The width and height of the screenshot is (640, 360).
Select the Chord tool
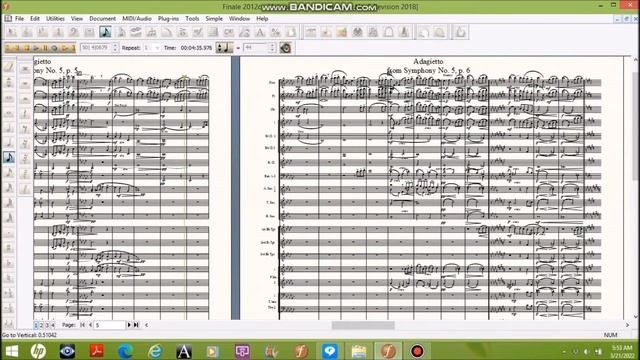[x=229, y=32]
